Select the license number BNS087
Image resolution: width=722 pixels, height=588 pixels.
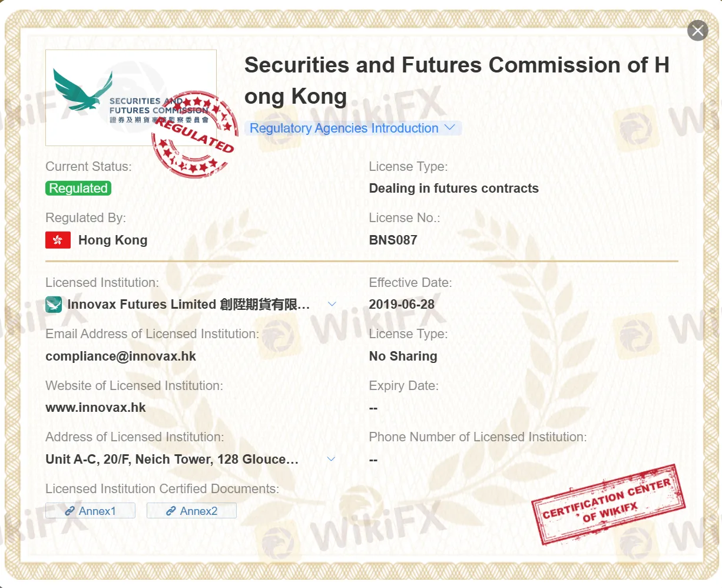tap(393, 240)
